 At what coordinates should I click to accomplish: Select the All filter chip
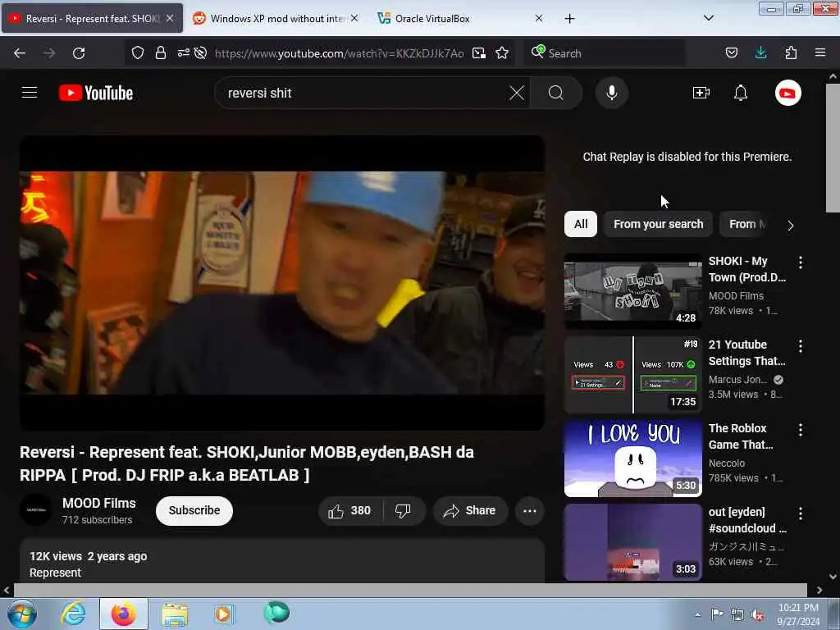pyautogui.click(x=580, y=224)
